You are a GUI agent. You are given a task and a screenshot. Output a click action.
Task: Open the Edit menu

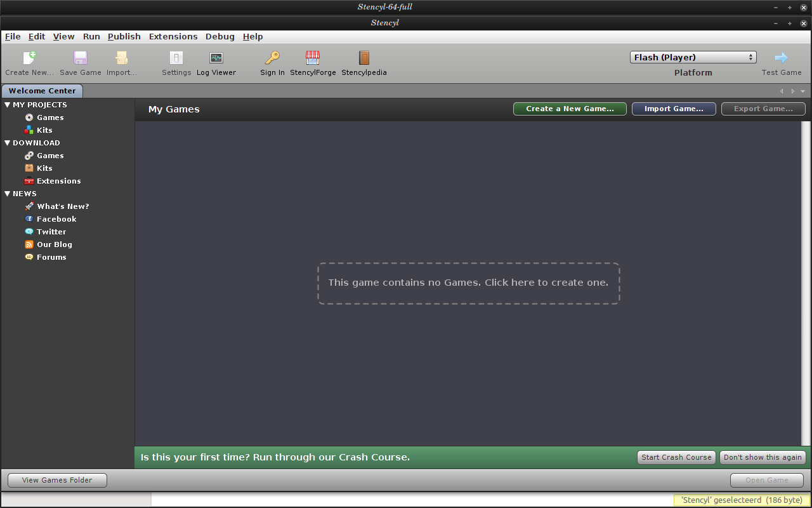37,36
